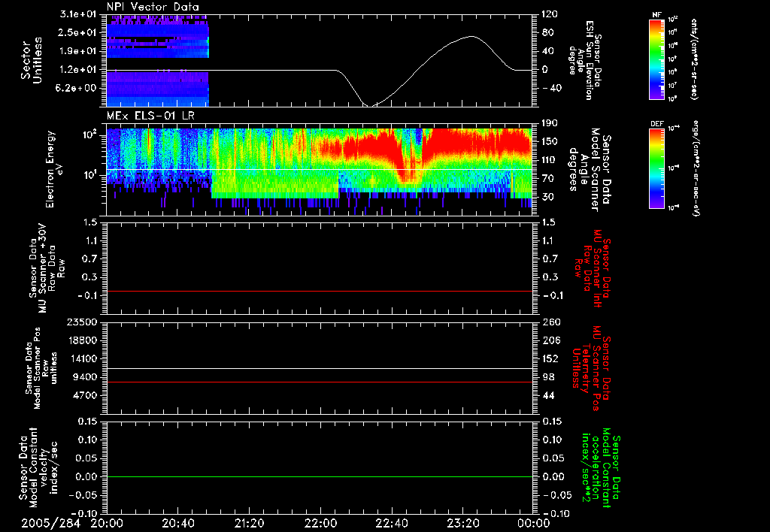Click the '22:40' time axis label

pos(391,523)
